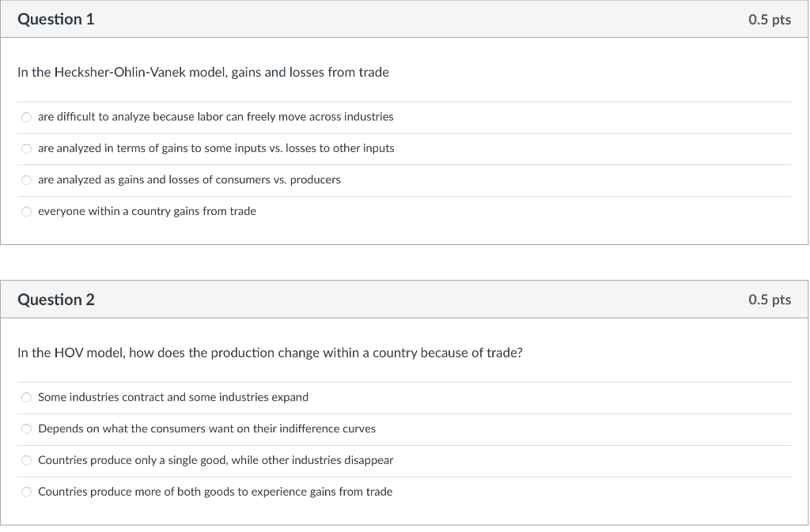The width and height of the screenshot is (810, 532).
Task: Select radio for 'Some industries contract and some expand'
Action: point(26,398)
